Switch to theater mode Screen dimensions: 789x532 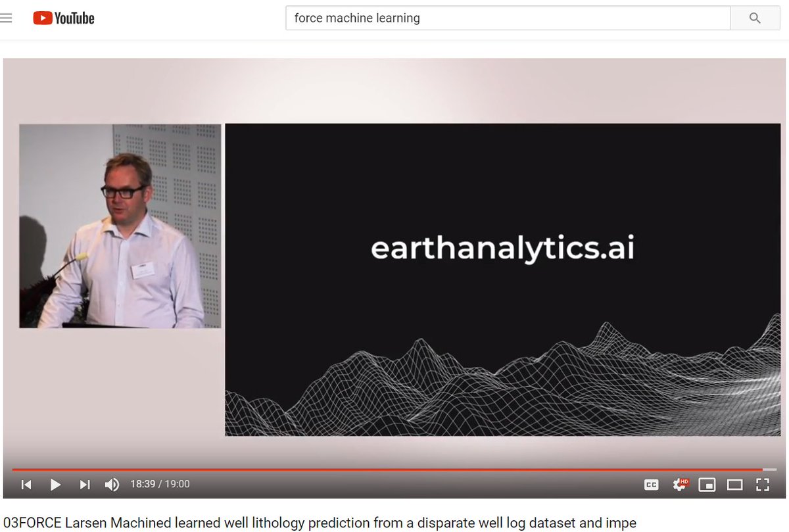tap(734, 485)
